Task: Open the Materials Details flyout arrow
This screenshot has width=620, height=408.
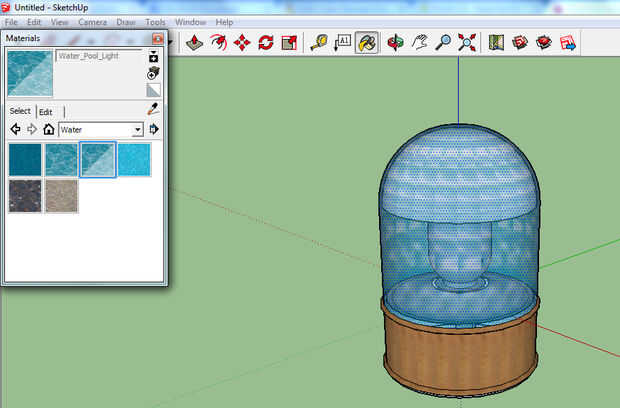Action: [154, 129]
